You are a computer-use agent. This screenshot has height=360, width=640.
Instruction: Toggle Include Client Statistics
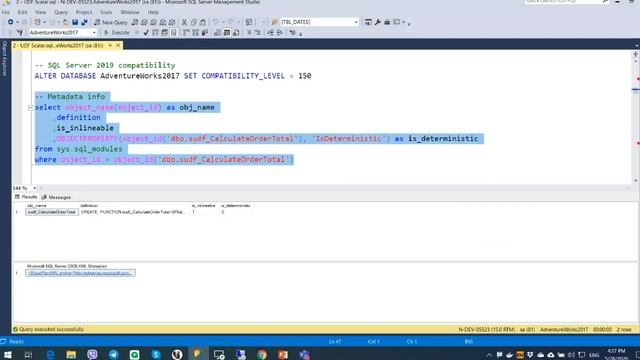[x=205, y=33]
